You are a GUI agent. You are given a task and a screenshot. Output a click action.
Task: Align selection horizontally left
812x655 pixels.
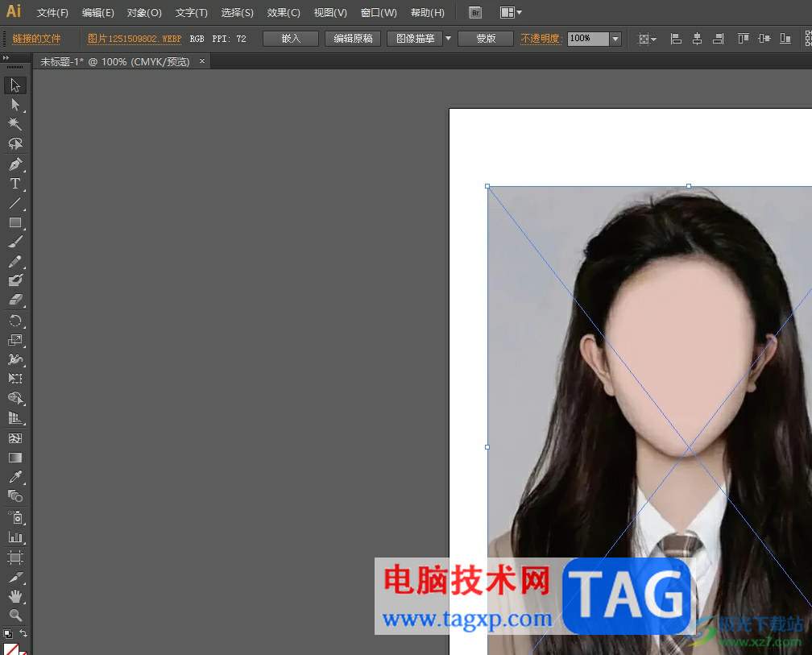[676, 39]
